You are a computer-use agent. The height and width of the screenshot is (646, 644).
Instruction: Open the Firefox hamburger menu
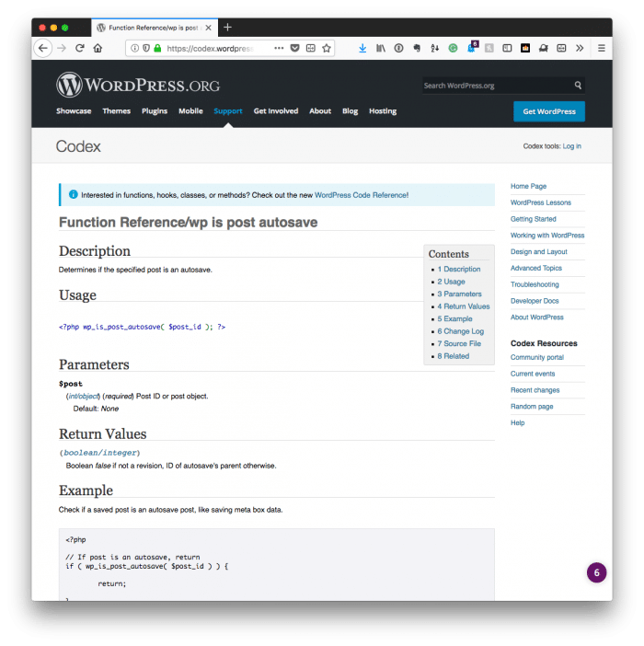pos(602,48)
